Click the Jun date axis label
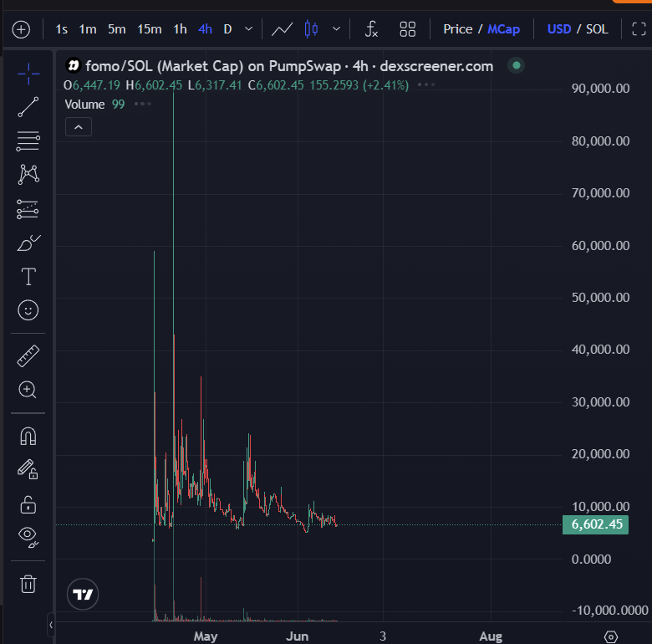The width and height of the screenshot is (652, 644). pos(298,636)
